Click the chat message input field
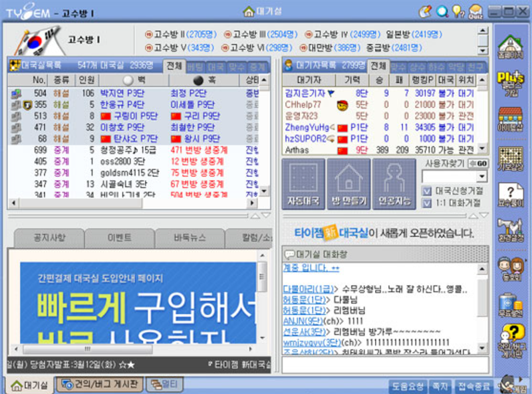 pyautogui.click(x=385, y=365)
